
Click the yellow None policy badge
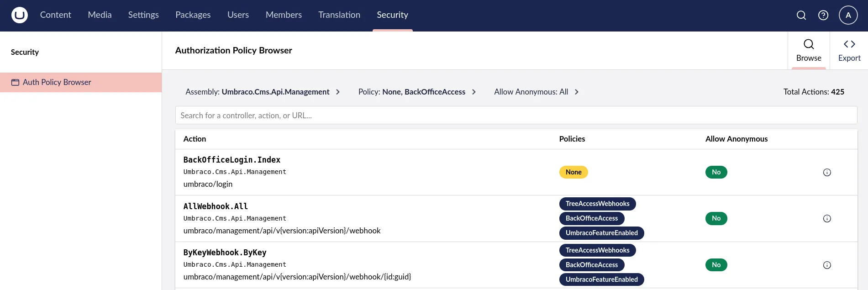point(573,172)
